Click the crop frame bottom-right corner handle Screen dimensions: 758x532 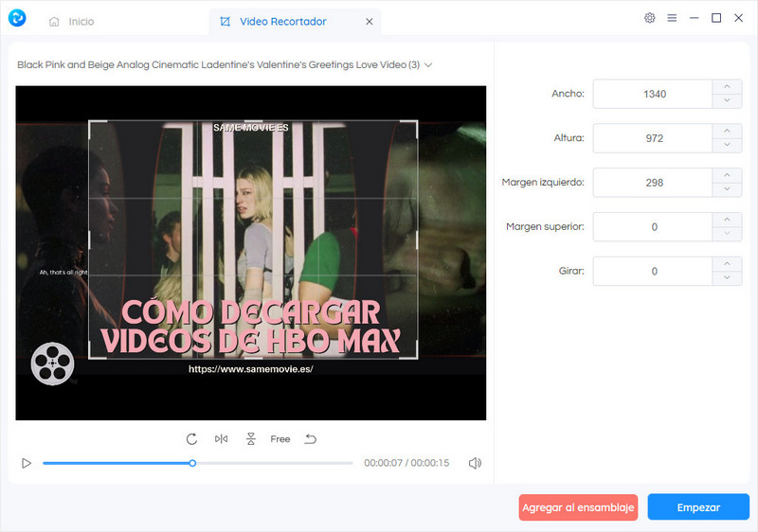(x=416, y=357)
